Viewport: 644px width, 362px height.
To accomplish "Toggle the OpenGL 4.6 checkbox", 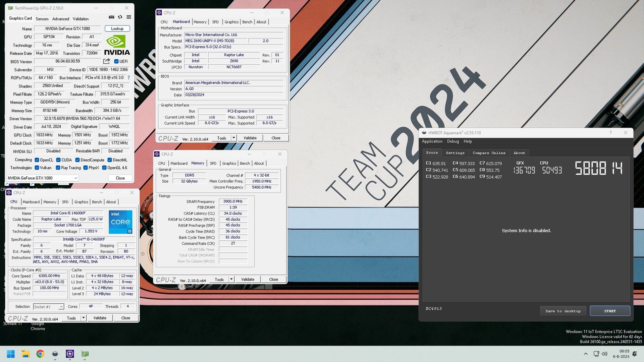I will click(x=104, y=168).
